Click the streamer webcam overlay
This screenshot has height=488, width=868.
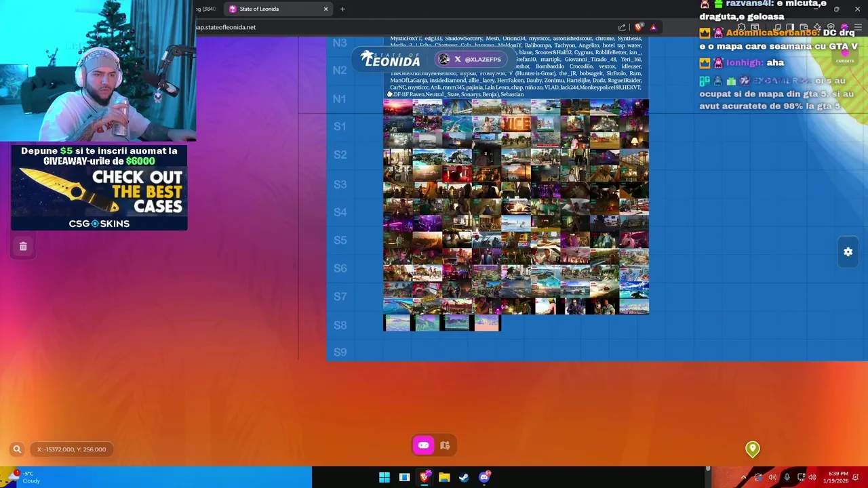98,70
